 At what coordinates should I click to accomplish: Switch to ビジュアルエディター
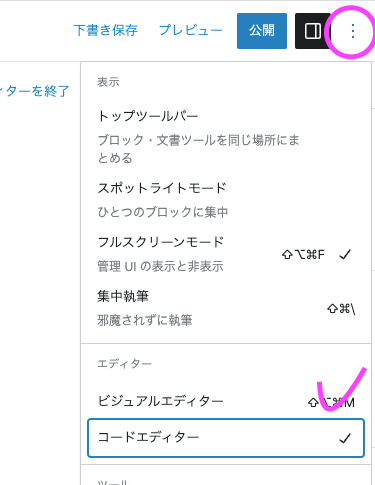point(226,401)
